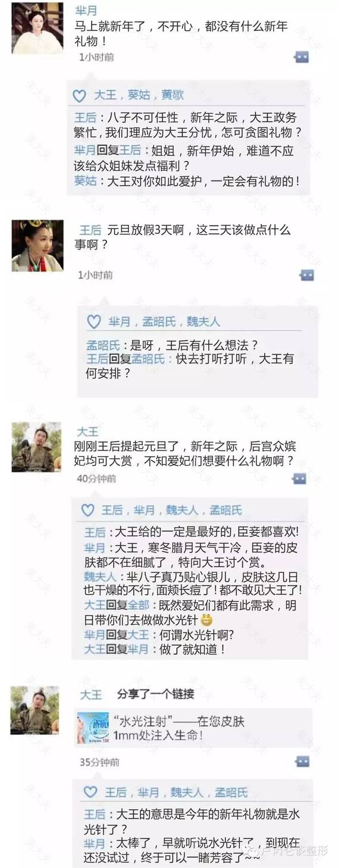Tap comment icon on 大王's shared link post
Image resolution: width=339 pixels, height=868 pixels.
[x=302, y=762]
